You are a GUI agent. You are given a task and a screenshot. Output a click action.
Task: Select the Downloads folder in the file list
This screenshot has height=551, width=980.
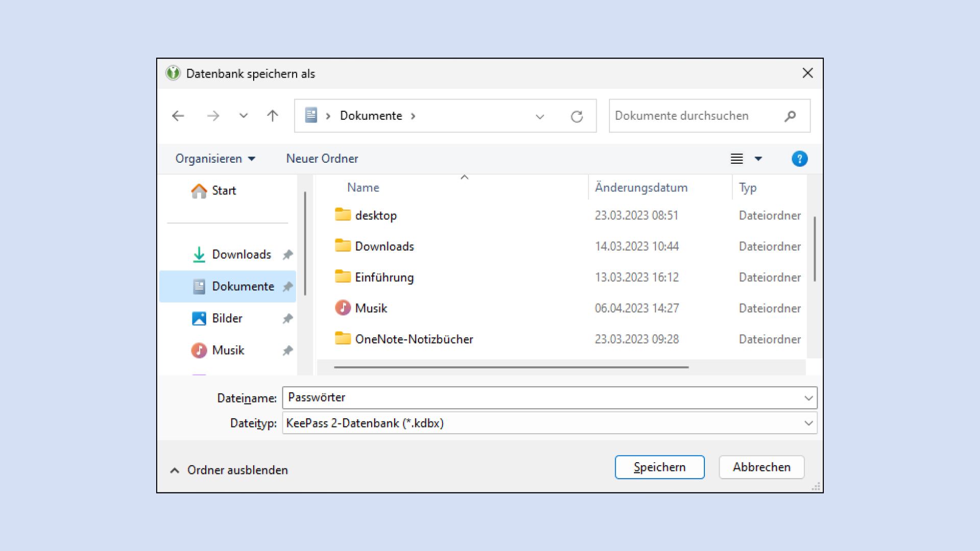tap(384, 246)
